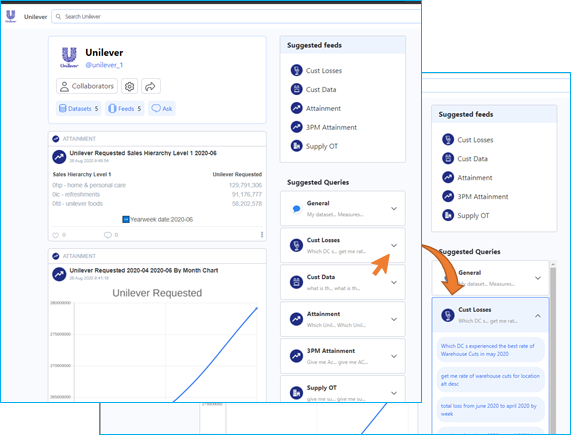Switch to the Datasets 5 tab

coord(78,108)
